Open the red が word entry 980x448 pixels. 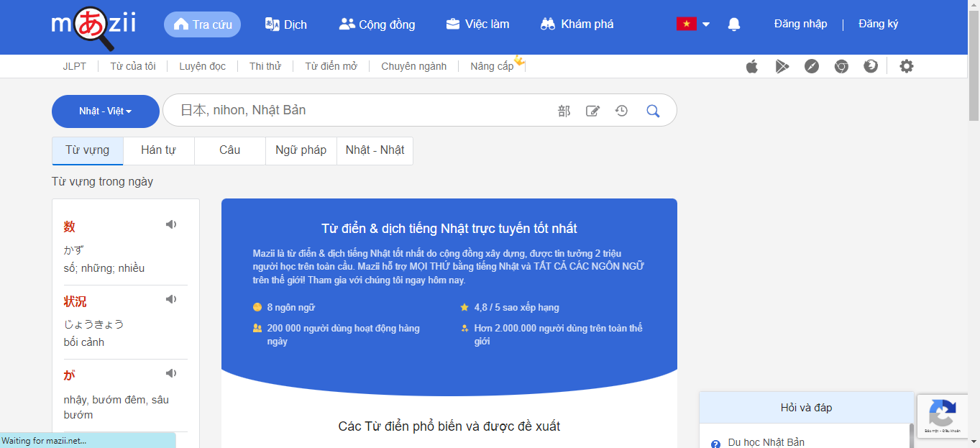pos(70,375)
